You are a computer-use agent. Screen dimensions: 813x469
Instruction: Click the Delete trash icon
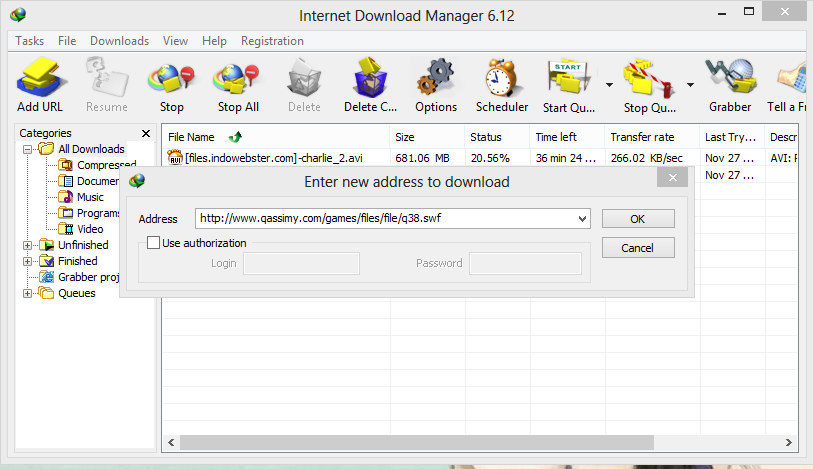pyautogui.click(x=304, y=78)
